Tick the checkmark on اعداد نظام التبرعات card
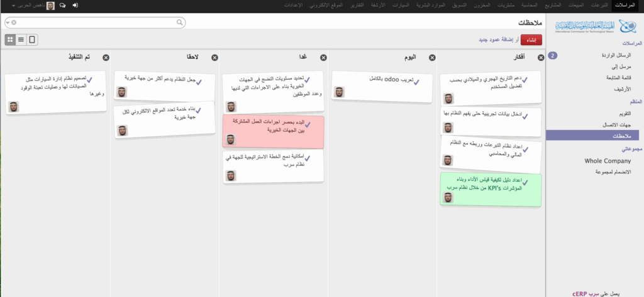The image size is (644, 297). click(x=525, y=149)
